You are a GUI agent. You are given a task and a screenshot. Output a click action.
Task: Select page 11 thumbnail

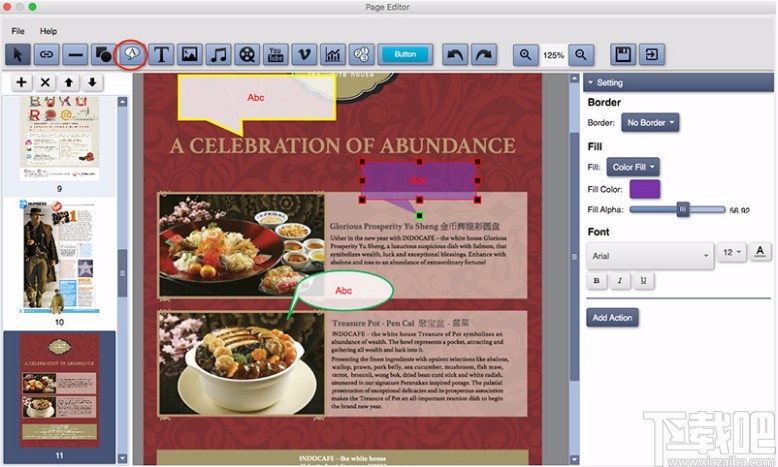pyautogui.click(x=60, y=391)
